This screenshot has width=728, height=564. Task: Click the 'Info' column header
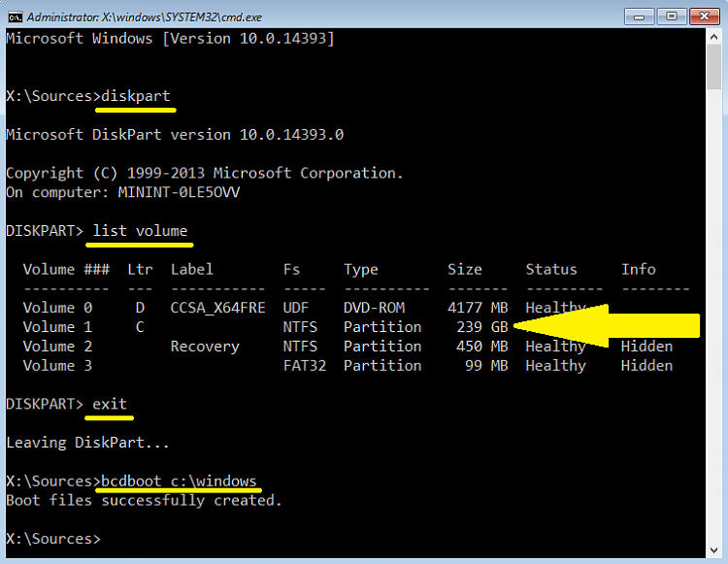coord(639,269)
